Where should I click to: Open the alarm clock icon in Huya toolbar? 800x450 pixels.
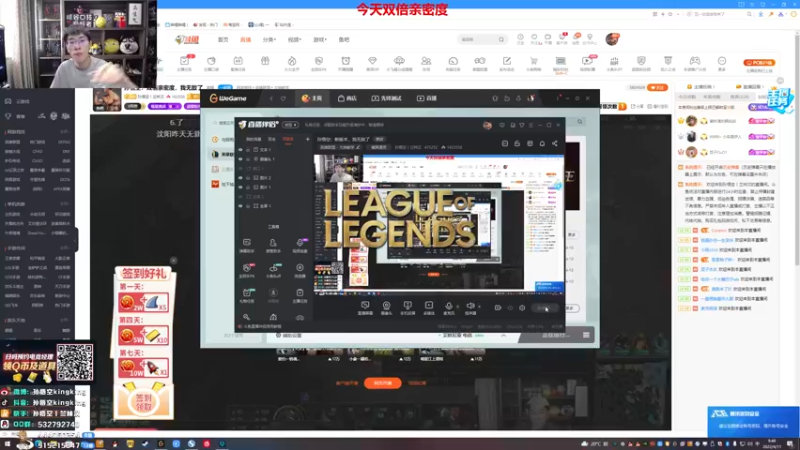(345, 61)
